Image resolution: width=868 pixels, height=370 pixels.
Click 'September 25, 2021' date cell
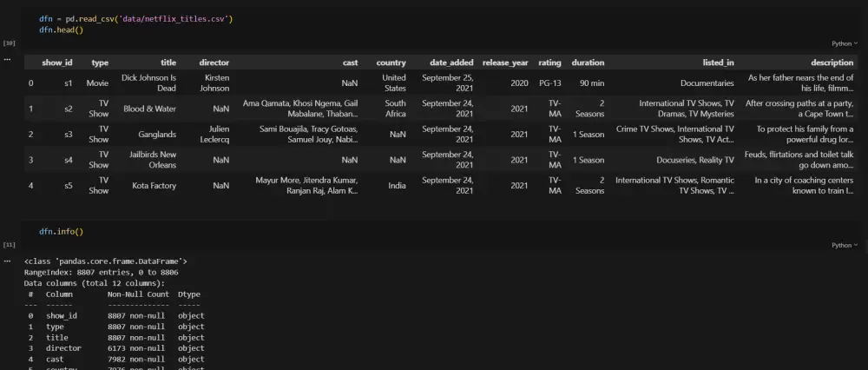(x=447, y=83)
